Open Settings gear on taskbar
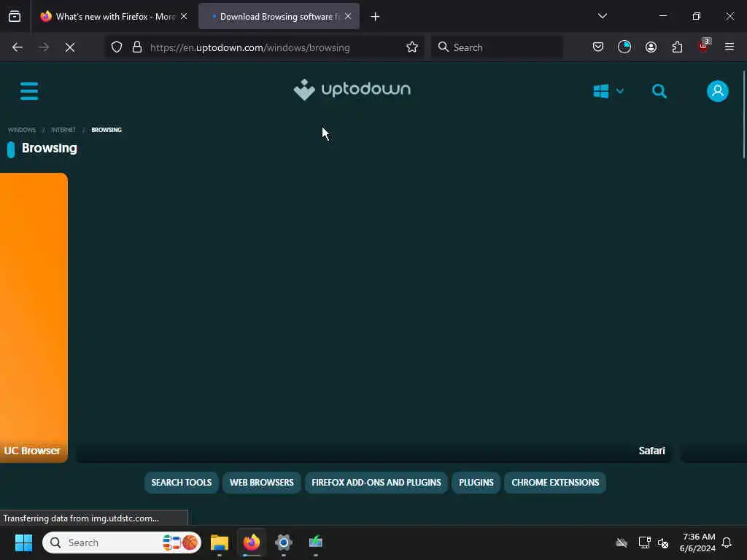Image resolution: width=747 pixels, height=560 pixels. [x=284, y=542]
